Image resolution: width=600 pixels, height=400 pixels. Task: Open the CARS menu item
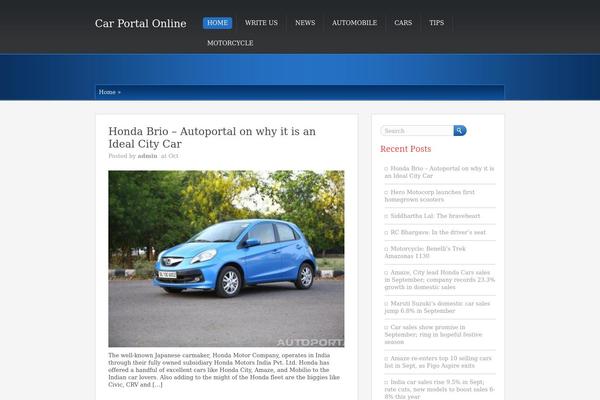tap(403, 23)
